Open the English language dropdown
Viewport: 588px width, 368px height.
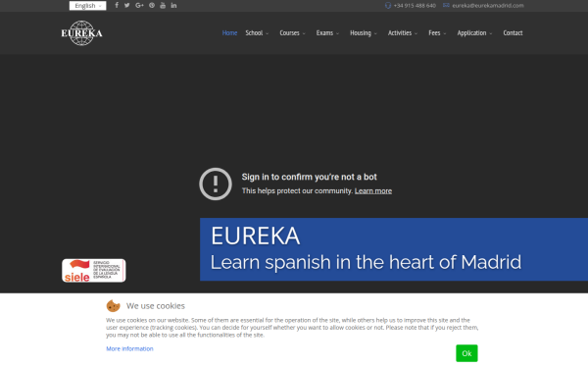click(x=88, y=6)
